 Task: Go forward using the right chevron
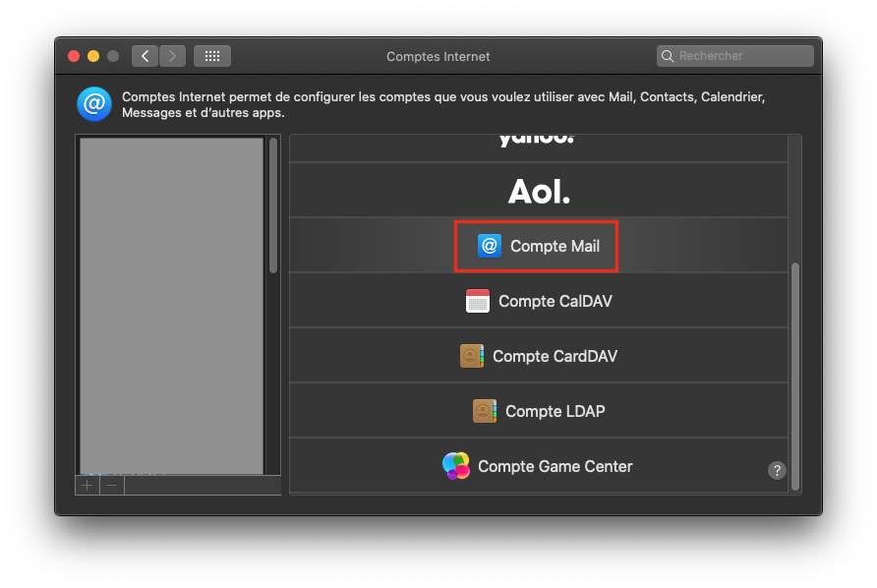pyautogui.click(x=172, y=56)
